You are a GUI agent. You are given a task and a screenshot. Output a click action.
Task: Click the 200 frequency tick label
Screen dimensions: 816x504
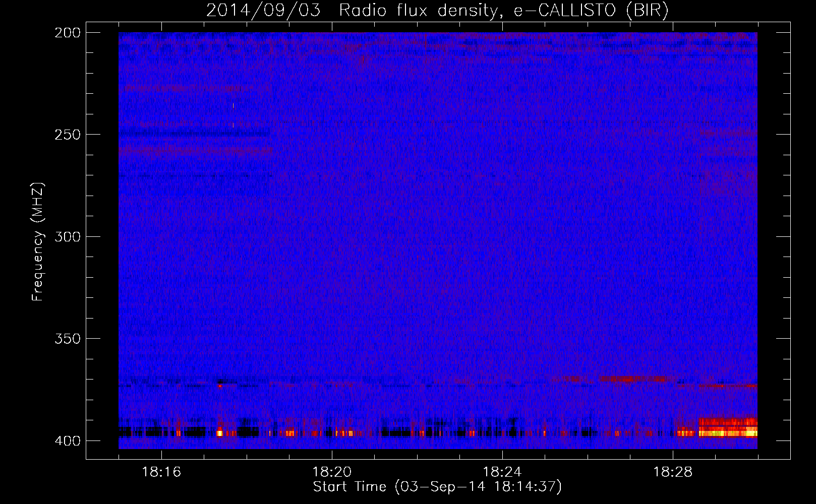click(x=67, y=33)
